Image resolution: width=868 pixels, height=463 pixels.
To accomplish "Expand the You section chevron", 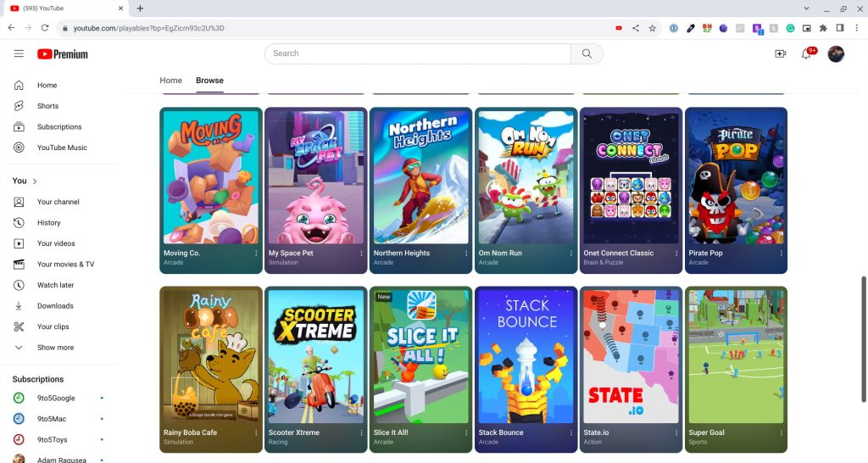I will (x=35, y=181).
